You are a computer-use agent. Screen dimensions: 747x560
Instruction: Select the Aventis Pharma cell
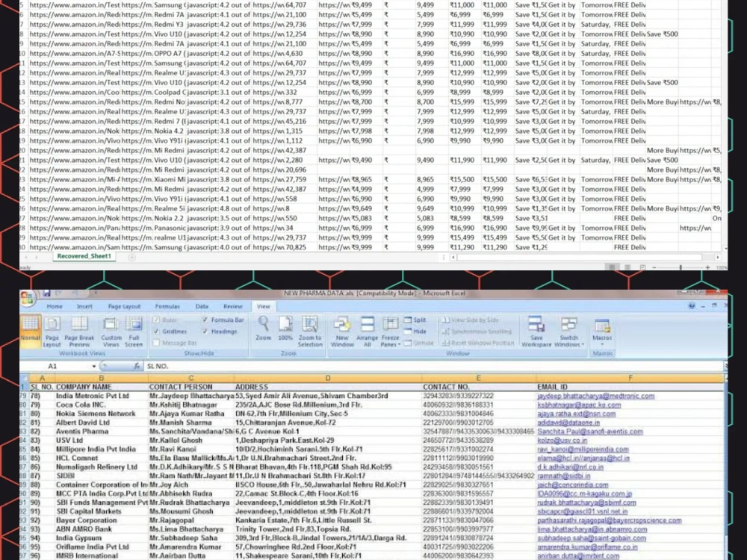[x=101, y=432]
